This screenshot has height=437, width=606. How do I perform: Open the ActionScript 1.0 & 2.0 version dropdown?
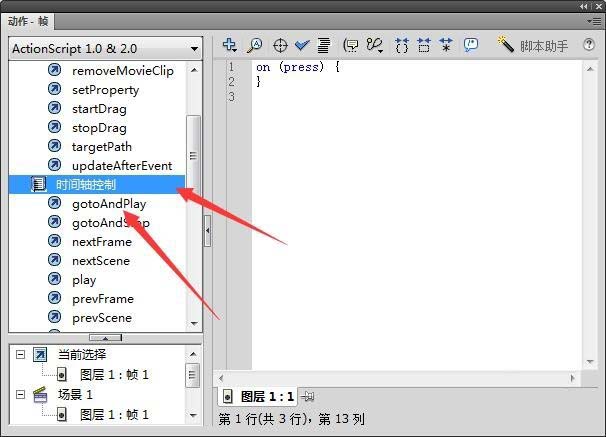point(105,49)
